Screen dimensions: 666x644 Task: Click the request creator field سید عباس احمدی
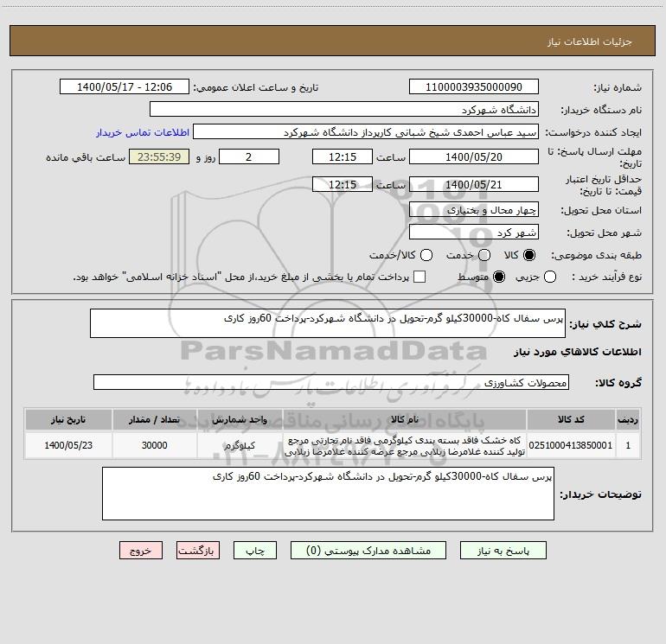point(366,132)
